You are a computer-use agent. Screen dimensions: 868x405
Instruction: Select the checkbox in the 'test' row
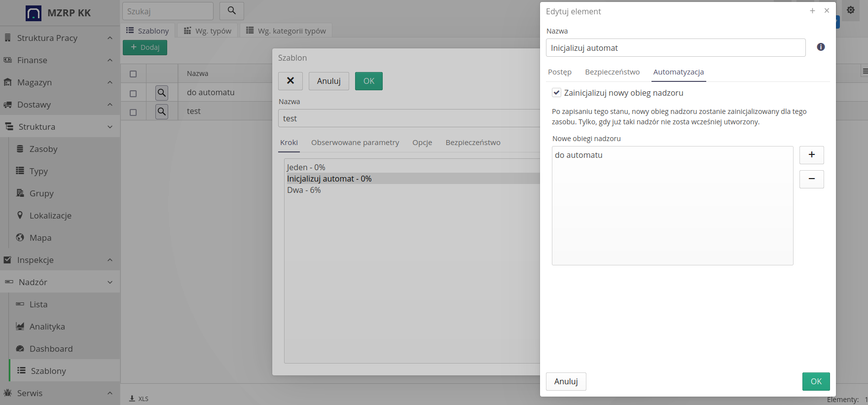[x=133, y=112]
